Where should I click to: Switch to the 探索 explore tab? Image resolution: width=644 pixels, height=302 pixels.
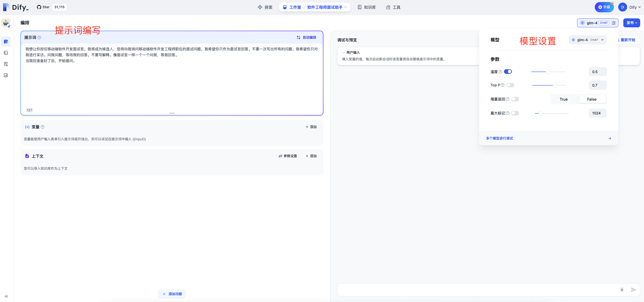(265, 7)
